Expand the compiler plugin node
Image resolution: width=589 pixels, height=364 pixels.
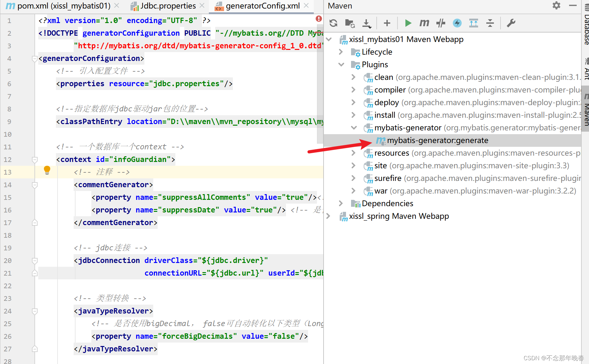pos(354,90)
